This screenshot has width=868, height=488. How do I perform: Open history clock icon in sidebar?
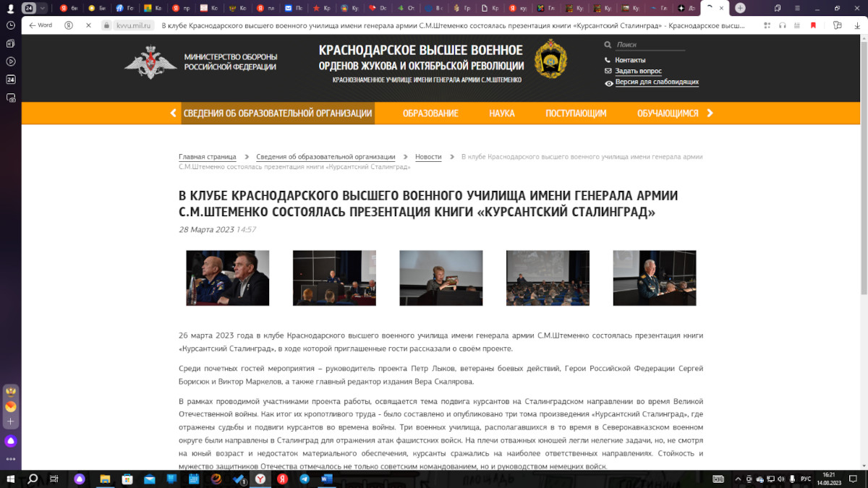(x=11, y=25)
